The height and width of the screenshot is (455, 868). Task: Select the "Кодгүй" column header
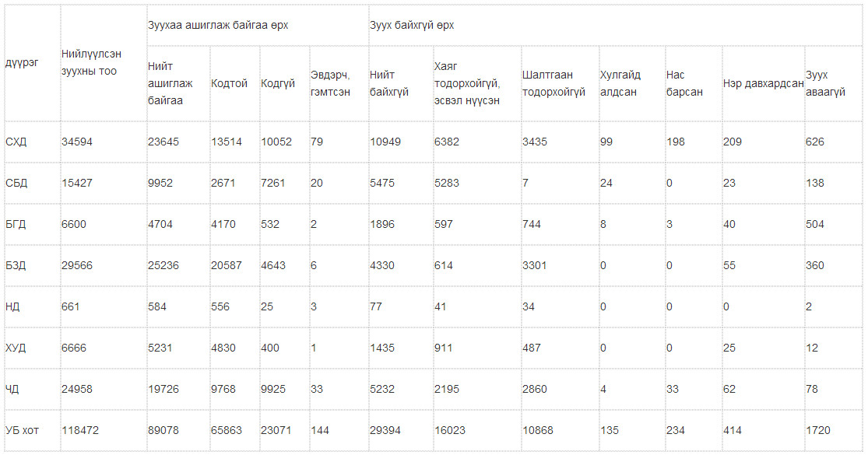click(278, 83)
